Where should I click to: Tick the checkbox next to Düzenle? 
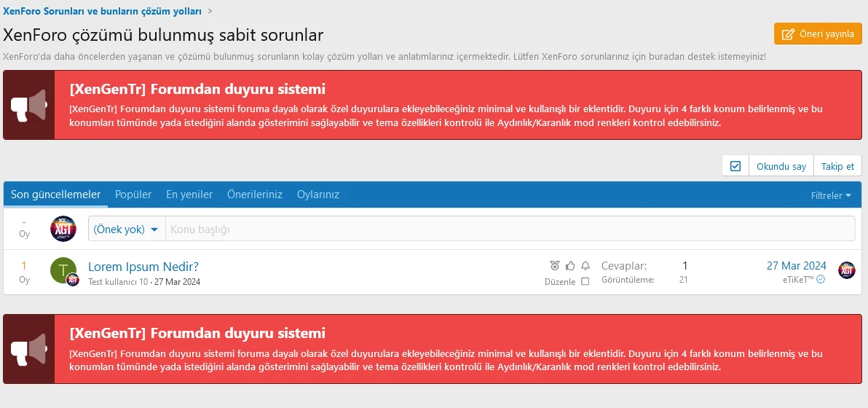tap(585, 282)
